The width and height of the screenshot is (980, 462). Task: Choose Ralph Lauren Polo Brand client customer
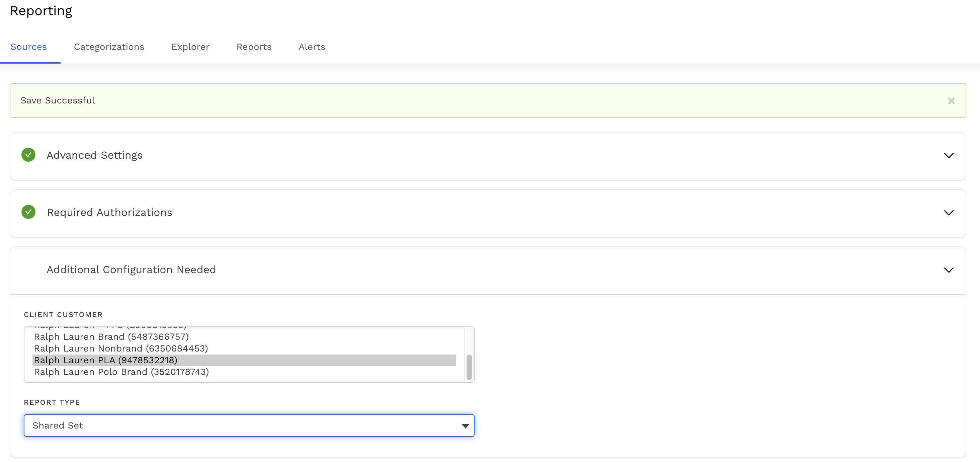point(121,372)
